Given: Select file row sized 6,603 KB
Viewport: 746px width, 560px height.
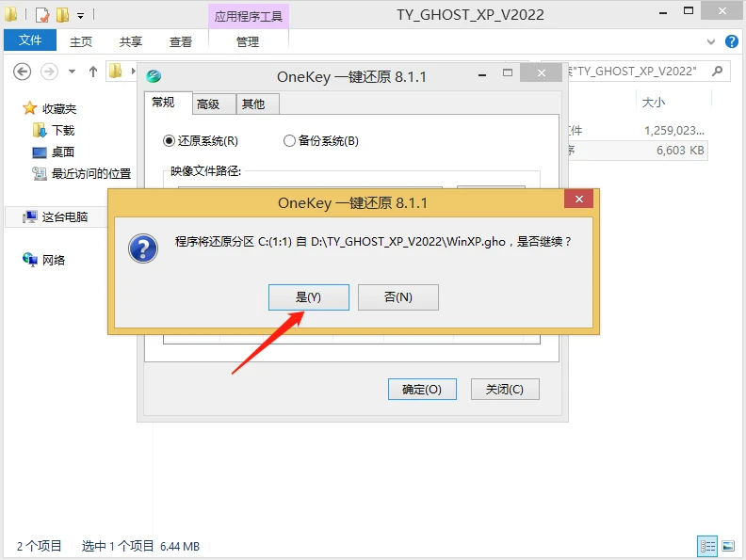Looking at the screenshot, I should (x=638, y=151).
